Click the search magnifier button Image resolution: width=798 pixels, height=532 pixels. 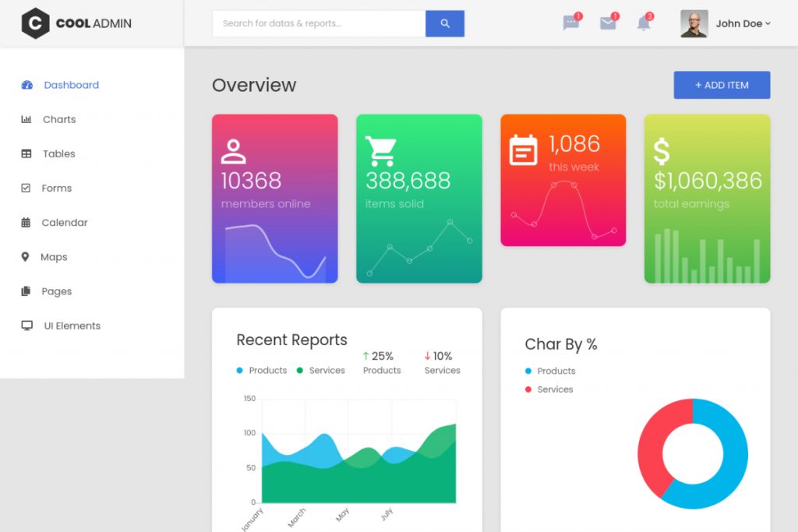point(444,23)
